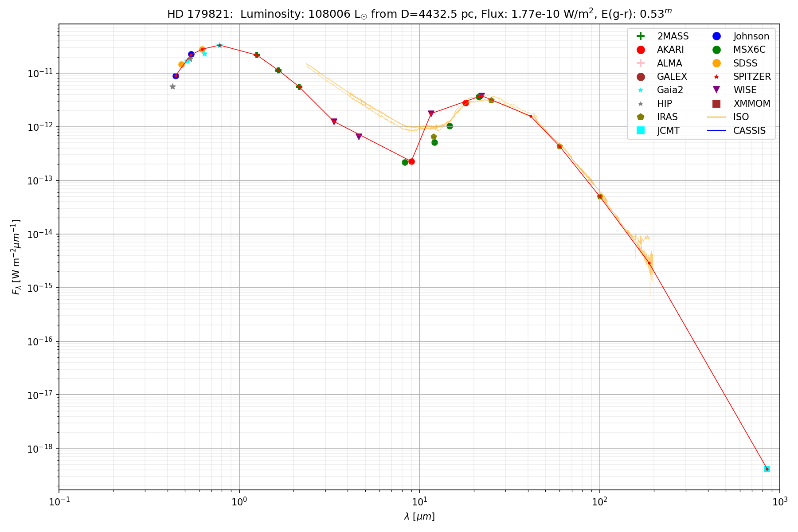
Task: Click the IRAS olive pentagon legend marker
Action: [x=641, y=117]
